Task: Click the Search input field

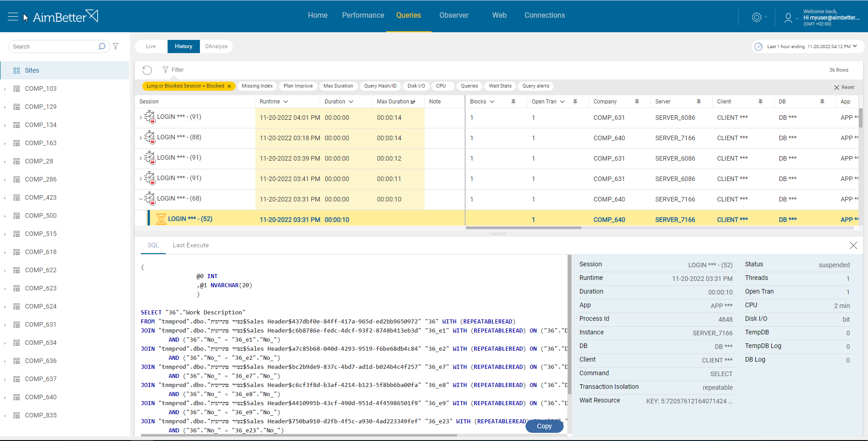Action: (55, 46)
